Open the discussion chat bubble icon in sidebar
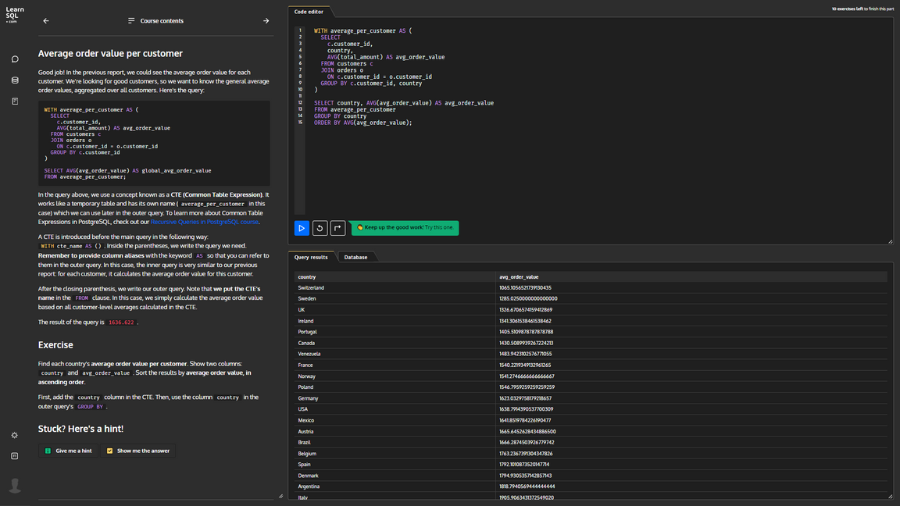 pyautogui.click(x=15, y=59)
